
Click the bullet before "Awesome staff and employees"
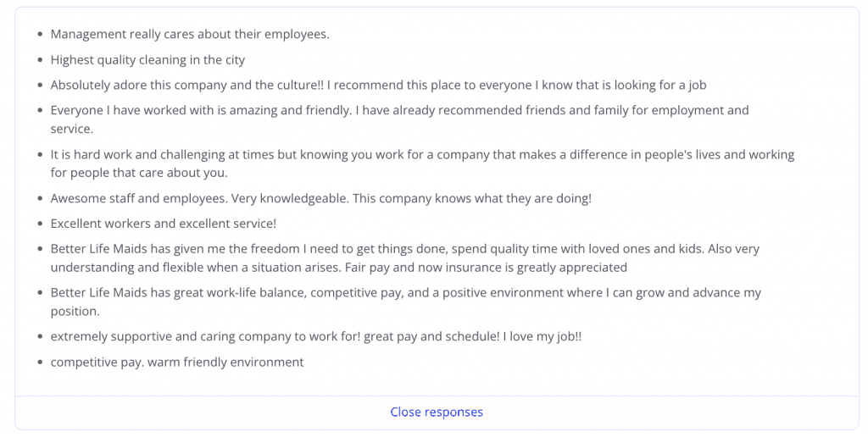pyautogui.click(x=41, y=199)
